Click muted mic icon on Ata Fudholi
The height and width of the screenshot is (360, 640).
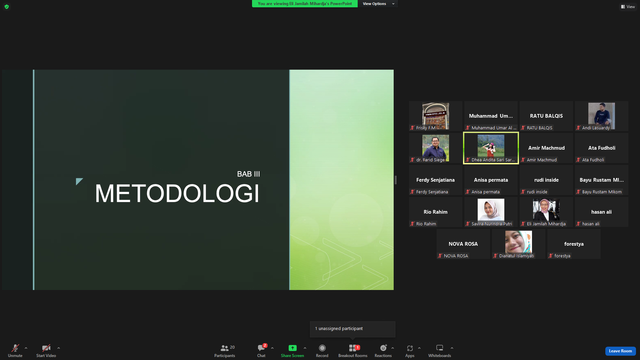pos(578,160)
